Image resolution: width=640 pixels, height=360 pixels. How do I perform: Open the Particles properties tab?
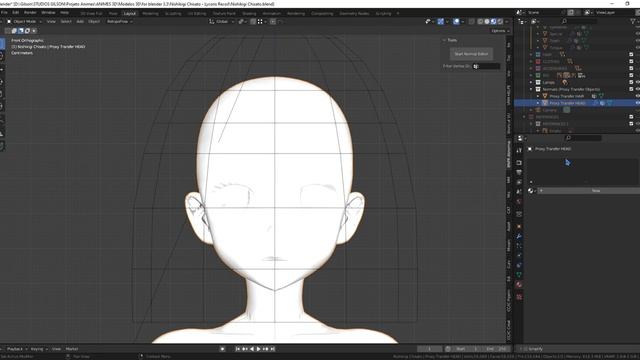[x=519, y=246]
